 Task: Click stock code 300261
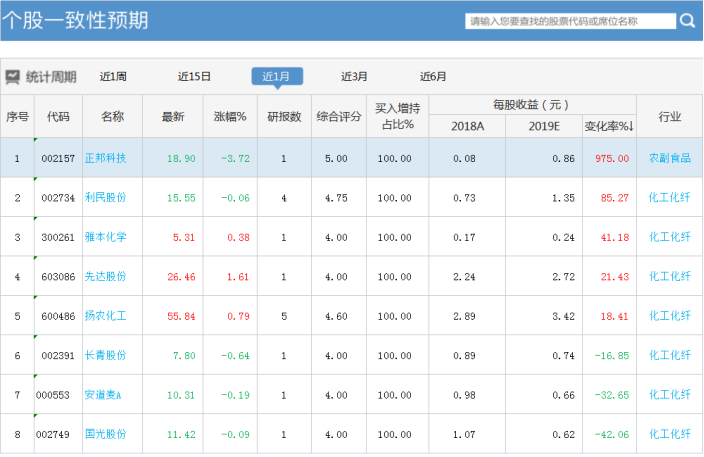[x=58, y=237]
